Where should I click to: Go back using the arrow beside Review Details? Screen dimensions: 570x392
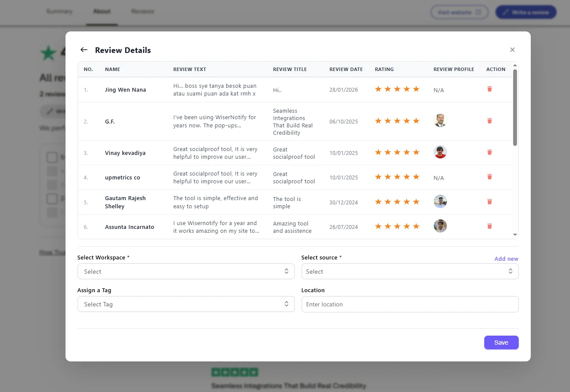84,50
